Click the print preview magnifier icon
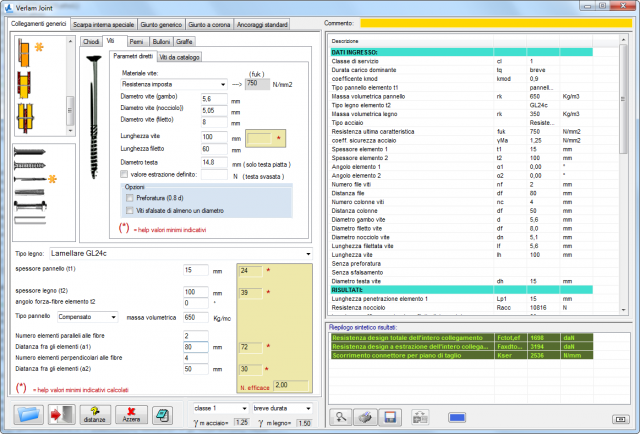The image size is (640, 434). click(x=342, y=416)
